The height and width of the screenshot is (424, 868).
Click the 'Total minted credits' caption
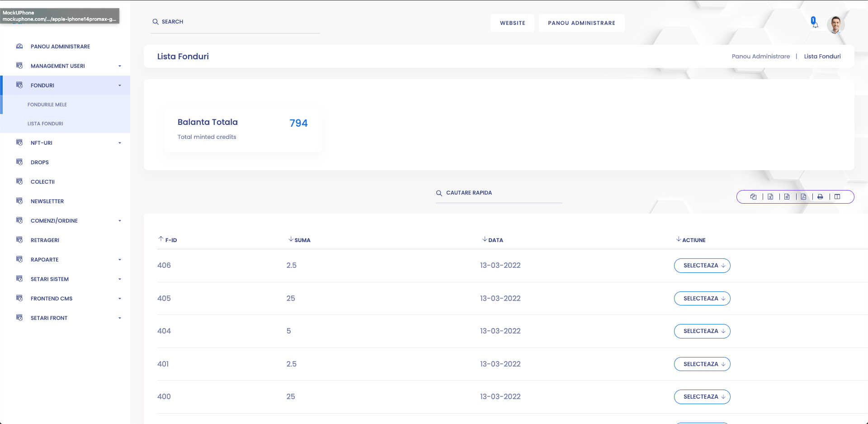[207, 137]
